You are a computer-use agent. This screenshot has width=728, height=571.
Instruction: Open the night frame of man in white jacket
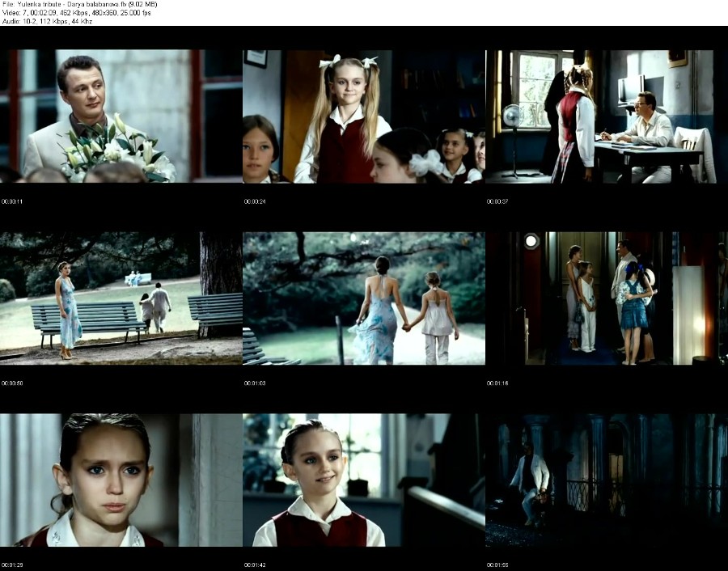(x=607, y=480)
